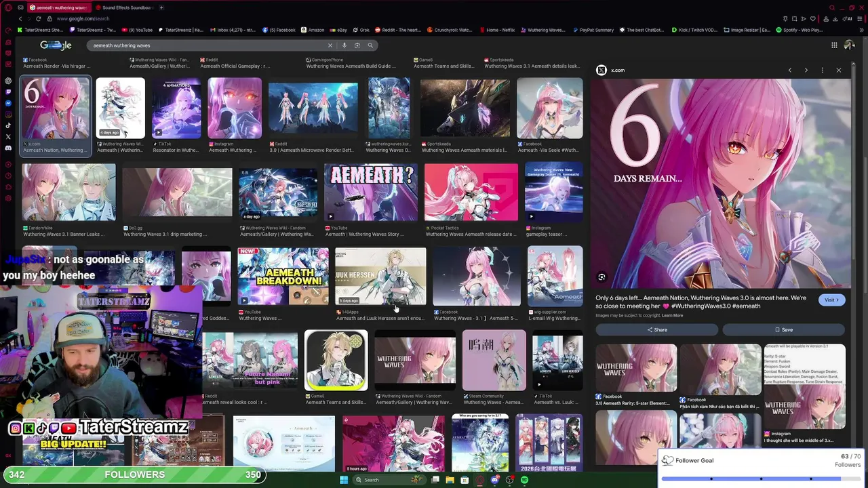The height and width of the screenshot is (488, 868).
Task: Start voice search using the microphone icon
Action: coord(344,45)
